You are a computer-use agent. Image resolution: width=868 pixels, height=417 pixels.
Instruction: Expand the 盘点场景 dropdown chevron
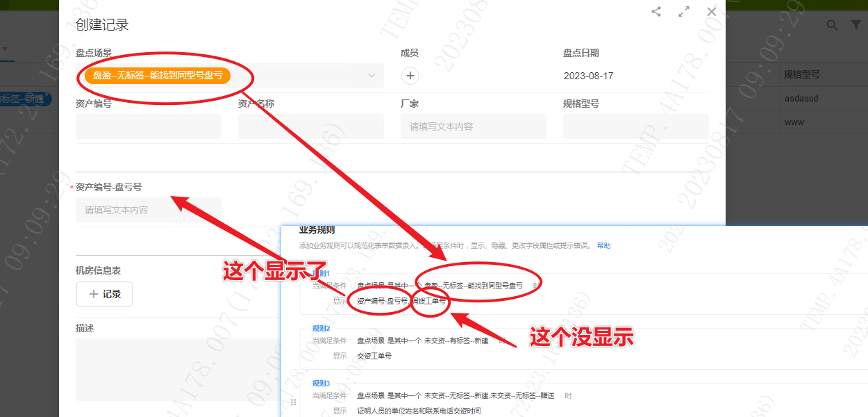(372, 76)
